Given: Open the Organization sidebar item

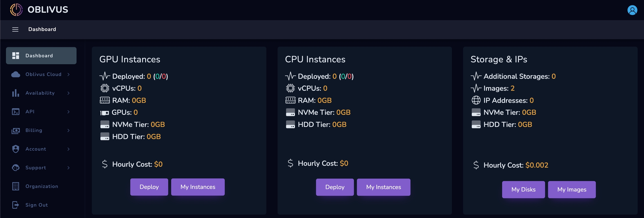Looking at the screenshot, I should tap(41, 186).
